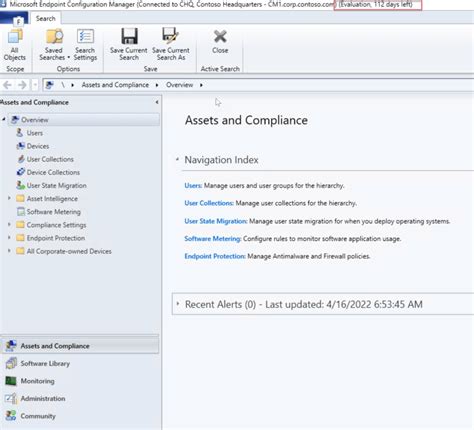Click Assets and Compliance breadcrumb
Screen dimensions: 474x430
(x=115, y=85)
